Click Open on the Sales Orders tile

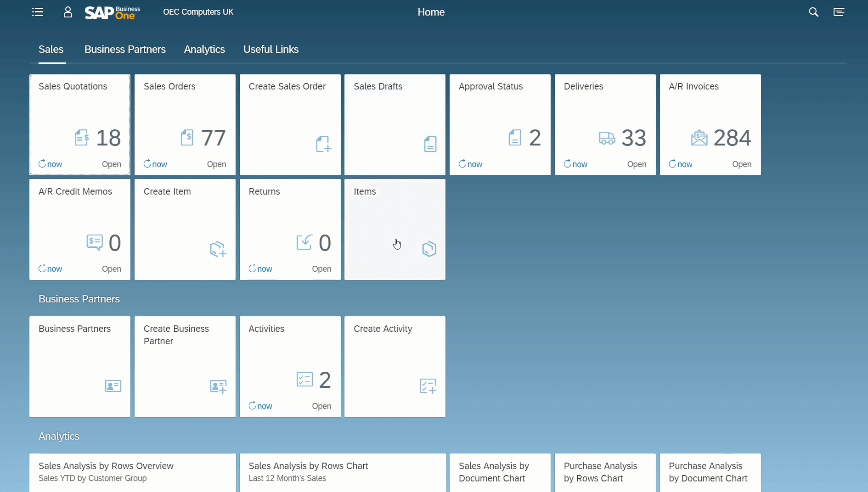[x=216, y=164]
